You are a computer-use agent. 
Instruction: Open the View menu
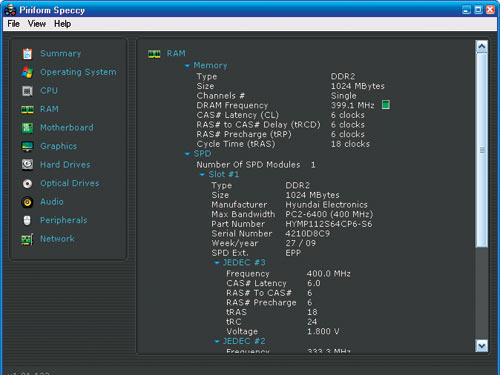(x=37, y=24)
